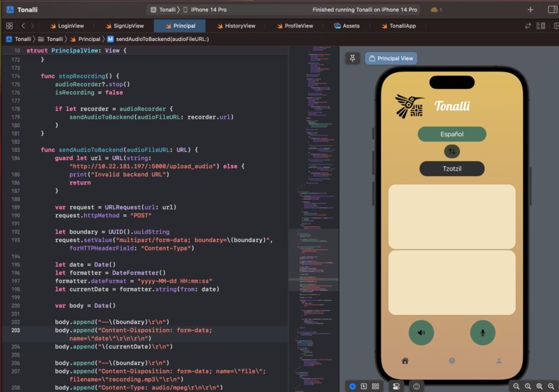Open the ProfileView tab

[295, 26]
